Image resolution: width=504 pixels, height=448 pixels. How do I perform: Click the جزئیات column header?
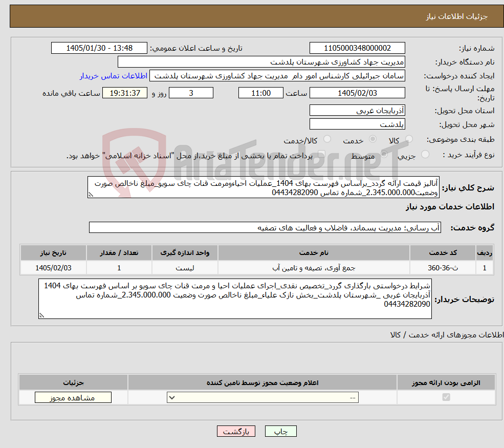(x=73, y=382)
